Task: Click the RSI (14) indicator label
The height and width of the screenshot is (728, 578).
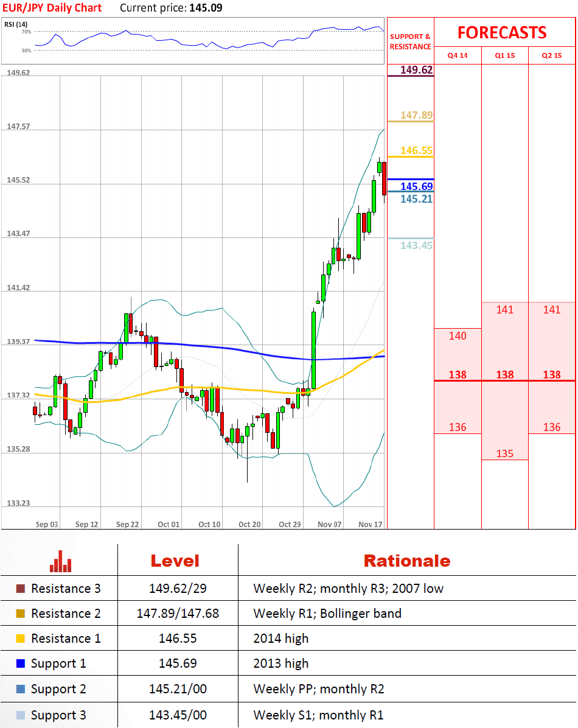Action: click(16, 24)
